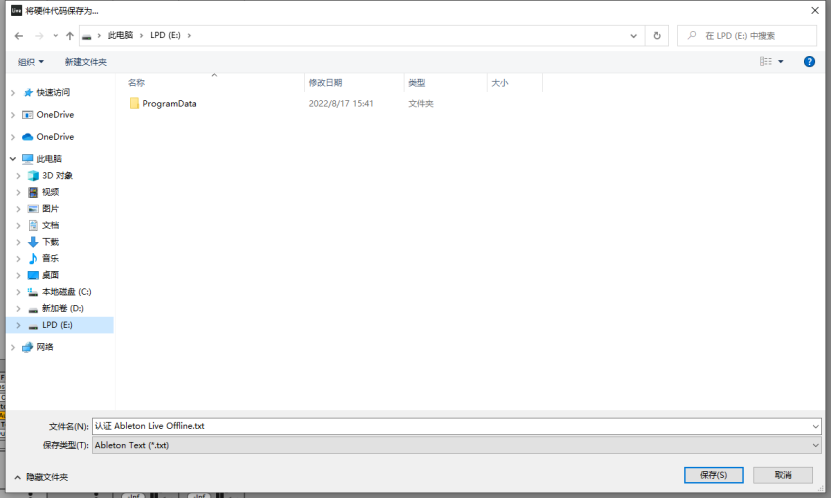Refresh the current folder view
831x499 pixels.
point(657,35)
